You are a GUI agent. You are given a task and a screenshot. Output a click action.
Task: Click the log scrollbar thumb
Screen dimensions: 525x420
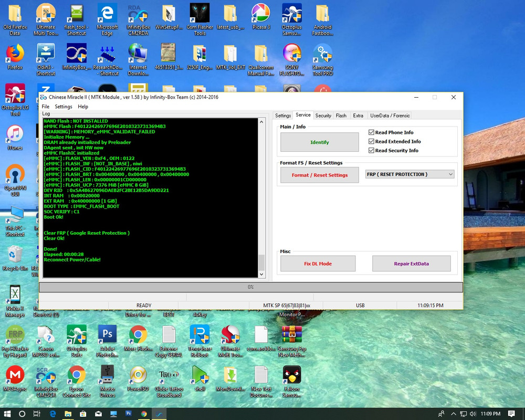(261, 262)
